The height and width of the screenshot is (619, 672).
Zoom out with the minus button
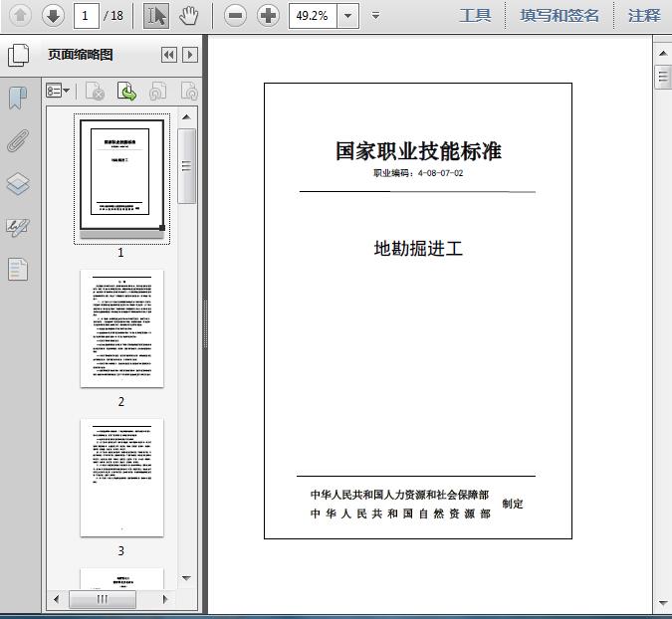pos(235,16)
